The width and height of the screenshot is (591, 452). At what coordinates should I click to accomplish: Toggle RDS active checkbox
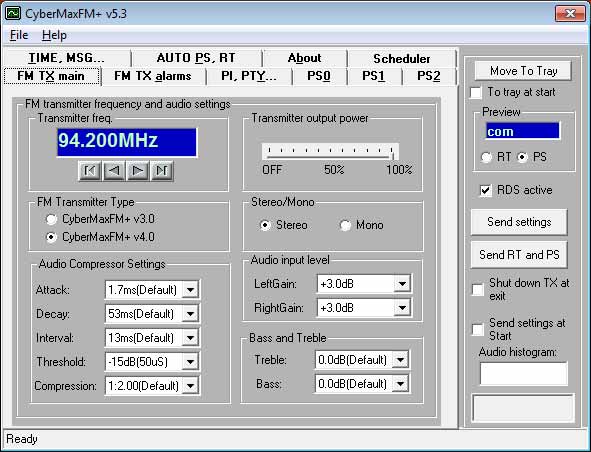click(485, 190)
